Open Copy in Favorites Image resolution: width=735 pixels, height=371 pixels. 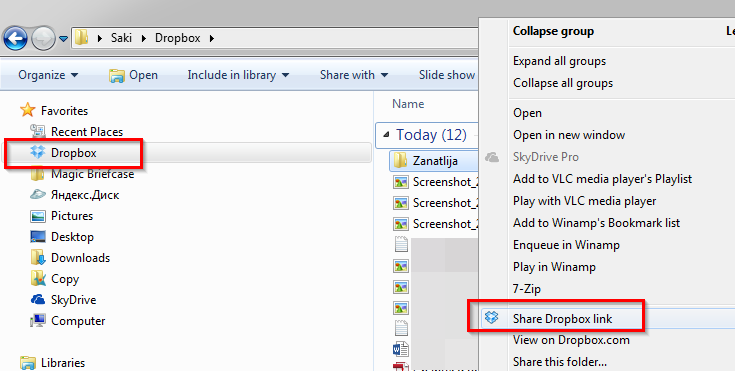(65, 279)
